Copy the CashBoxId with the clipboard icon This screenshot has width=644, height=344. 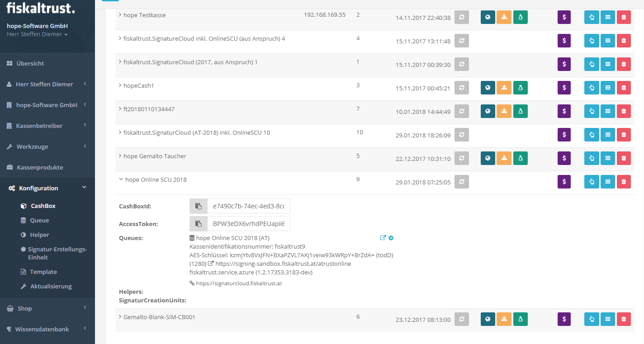[198, 206]
